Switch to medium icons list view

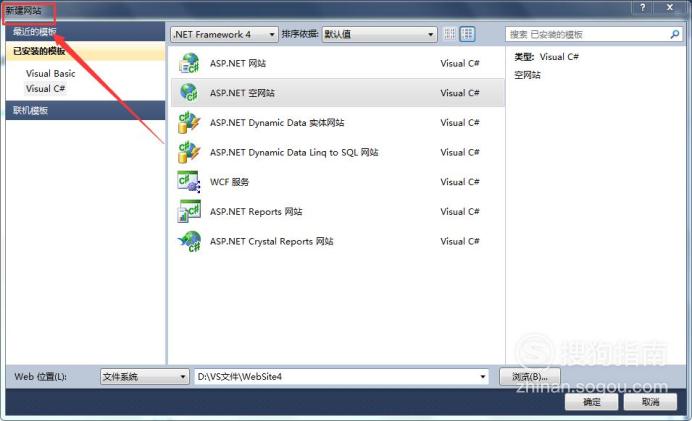coord(467,34)
